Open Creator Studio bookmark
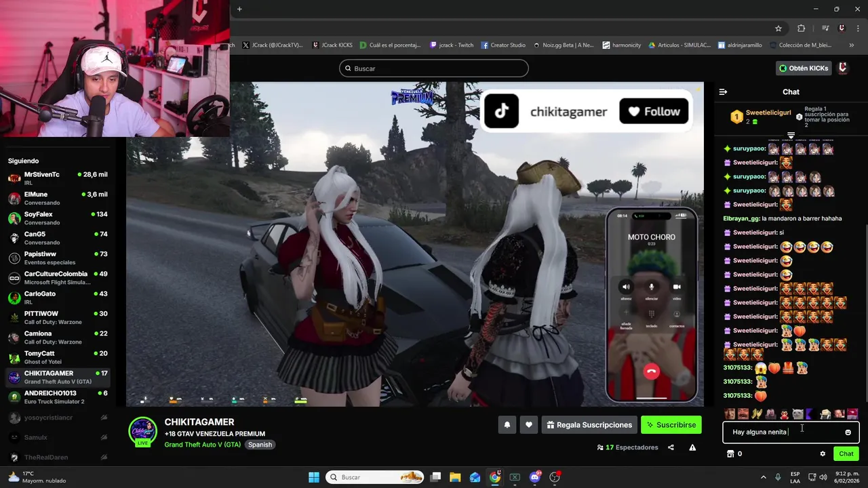Image resolution: width=868 pixels, height=488 pixels. point(504,45)
